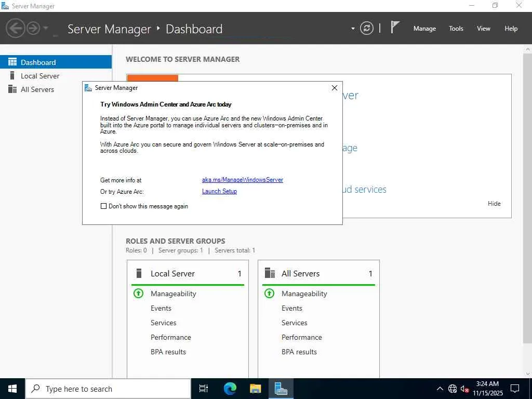Screen dimensions: 532x399
Task: Click the vertical scrollbar up arrow
Action: (x=528, y=49)
